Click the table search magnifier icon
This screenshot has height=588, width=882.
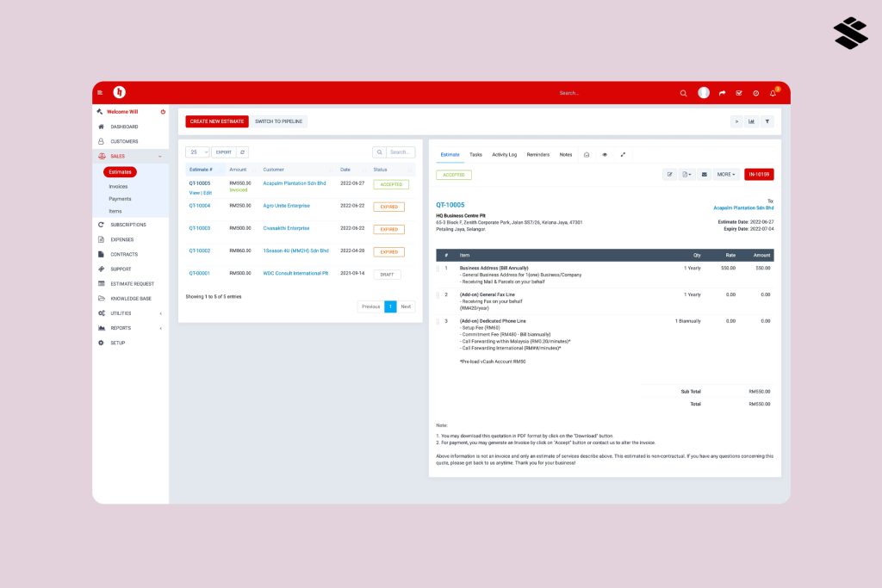[x=380, y=152]
